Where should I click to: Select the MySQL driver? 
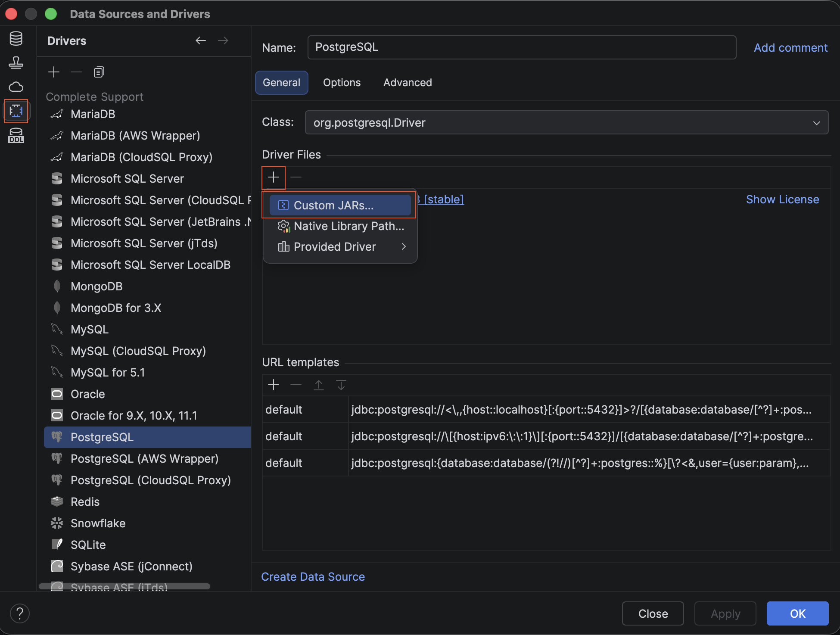(147, 329)
